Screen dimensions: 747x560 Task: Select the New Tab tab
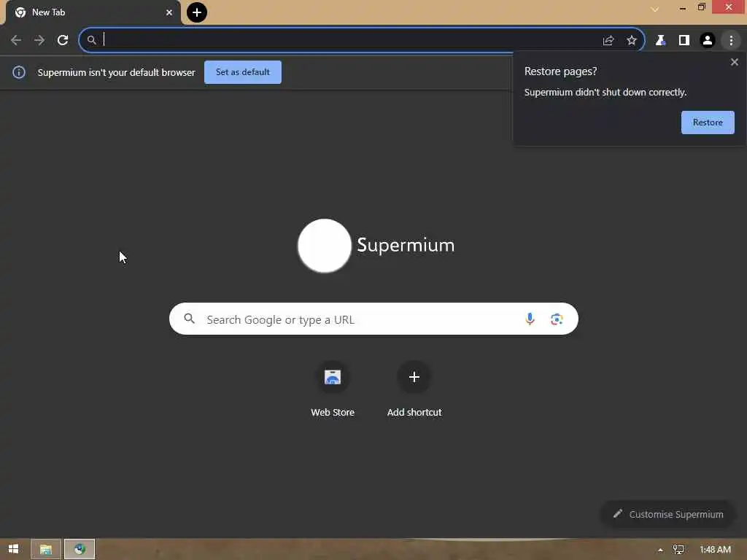pyautogui.click(x=93, y=12)
